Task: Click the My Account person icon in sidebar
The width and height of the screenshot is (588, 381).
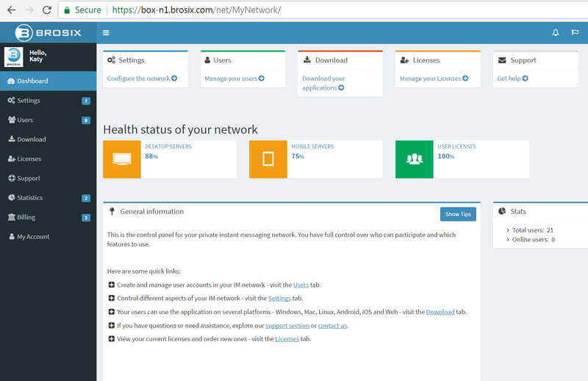Action: point(12,237)
